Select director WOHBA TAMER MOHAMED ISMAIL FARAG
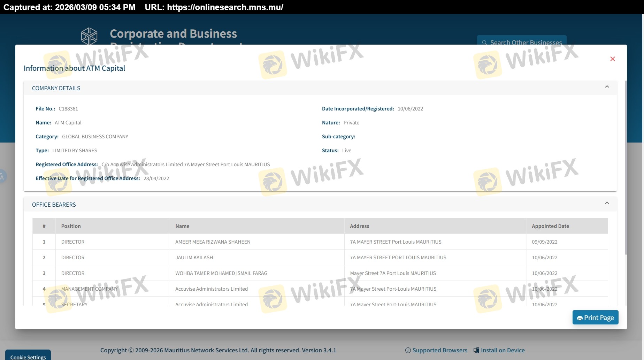This screenshot has height=360, width=644. point(221,273)
